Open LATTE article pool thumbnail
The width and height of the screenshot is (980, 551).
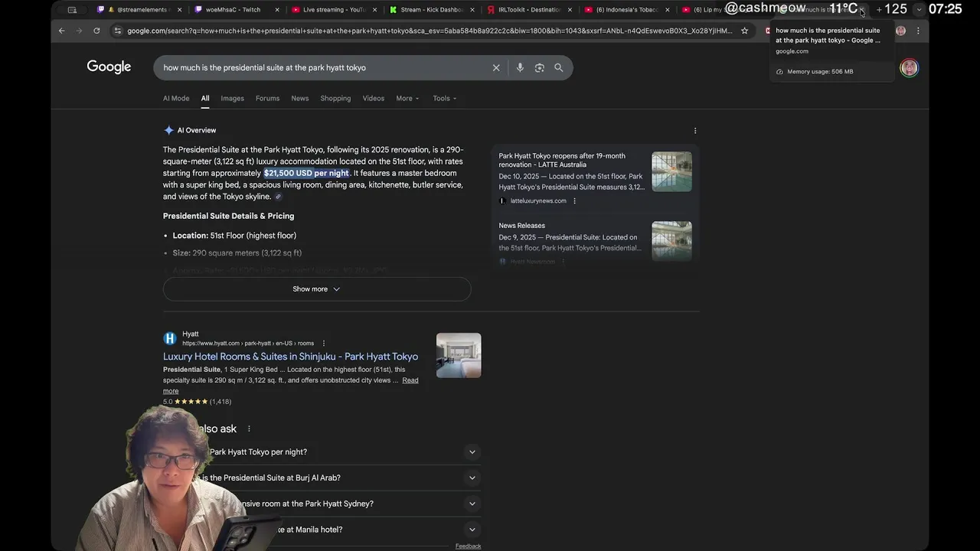(x=671, y=171)
